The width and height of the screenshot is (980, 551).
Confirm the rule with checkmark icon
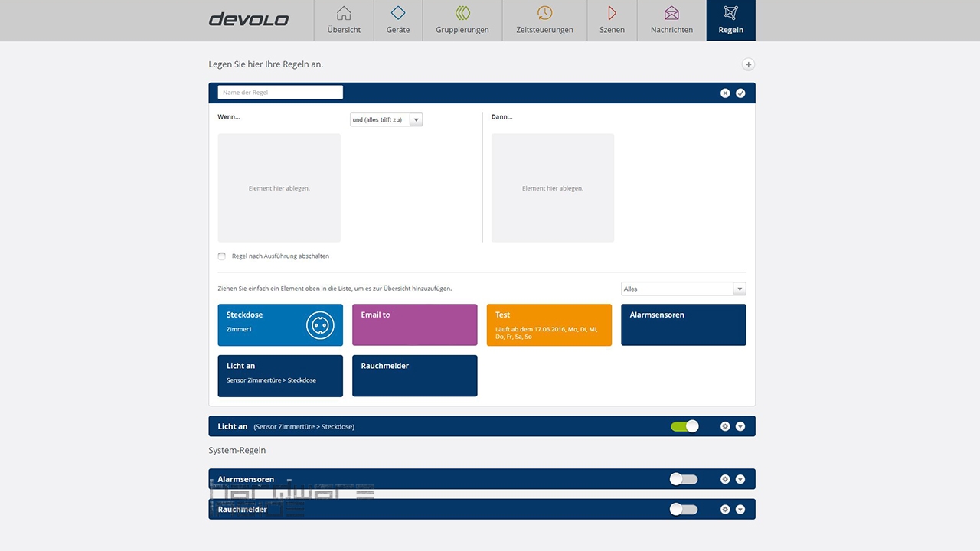pos(740,93)
